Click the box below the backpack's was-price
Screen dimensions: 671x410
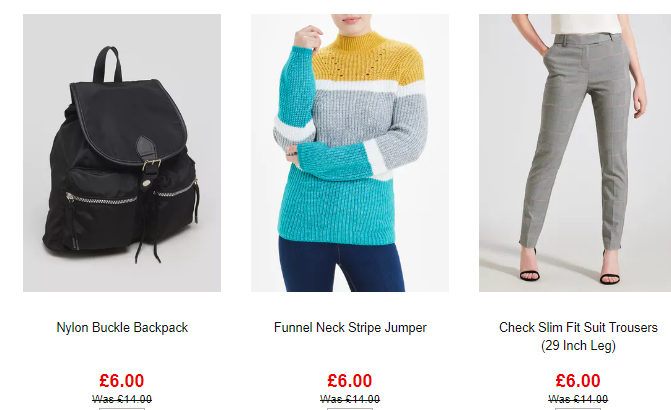pos(122,409)
